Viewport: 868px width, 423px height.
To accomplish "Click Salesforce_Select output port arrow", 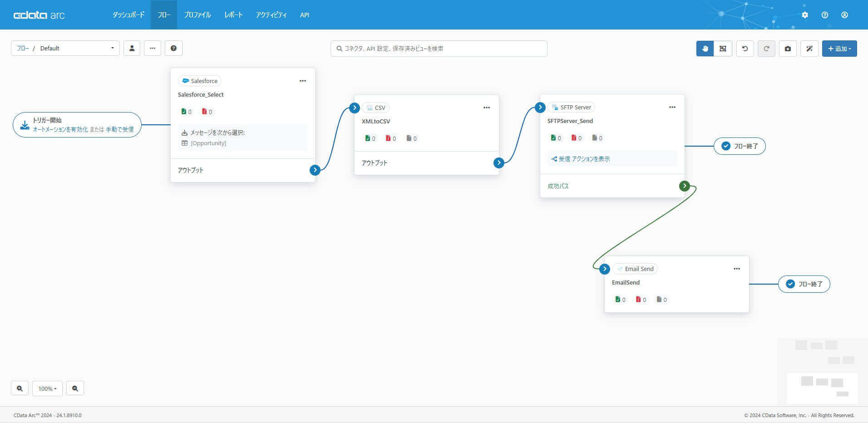I will coord(315,170).
